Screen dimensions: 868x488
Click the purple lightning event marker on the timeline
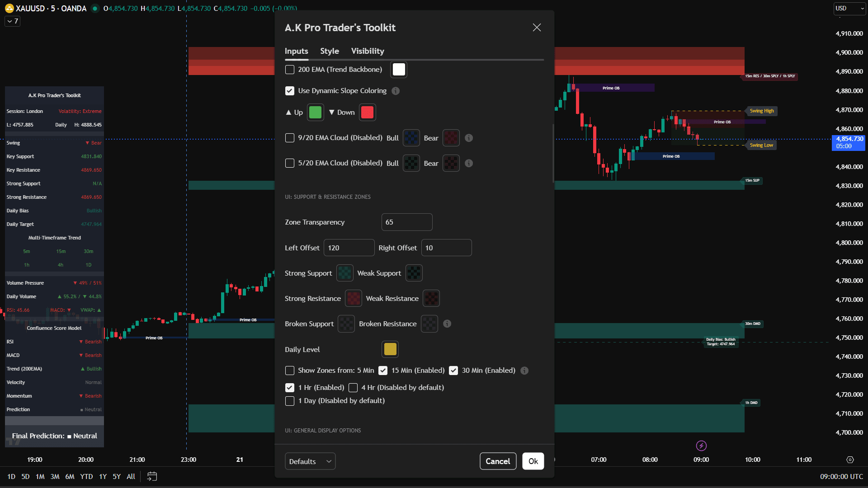pos(701,446)
